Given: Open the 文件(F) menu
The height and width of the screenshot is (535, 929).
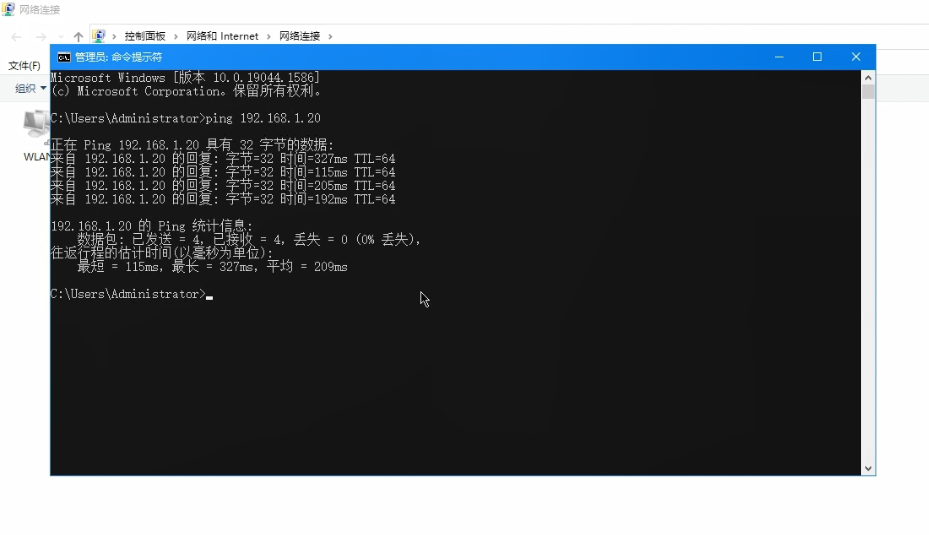Looking at the screenshot, I should click(x=24, y=66).
